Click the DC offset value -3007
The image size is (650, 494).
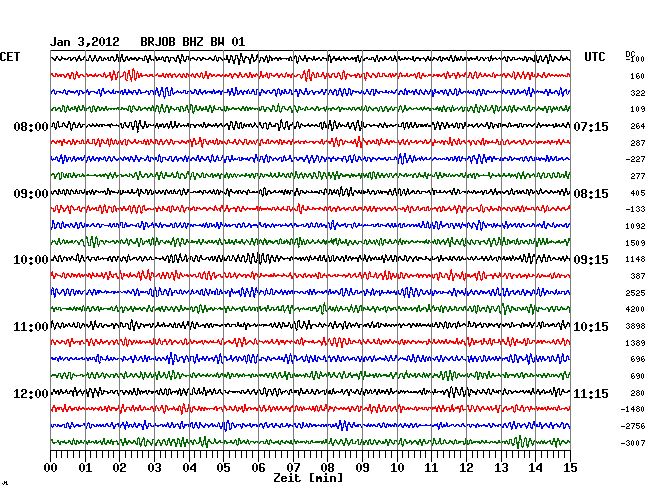click(633, 443)
